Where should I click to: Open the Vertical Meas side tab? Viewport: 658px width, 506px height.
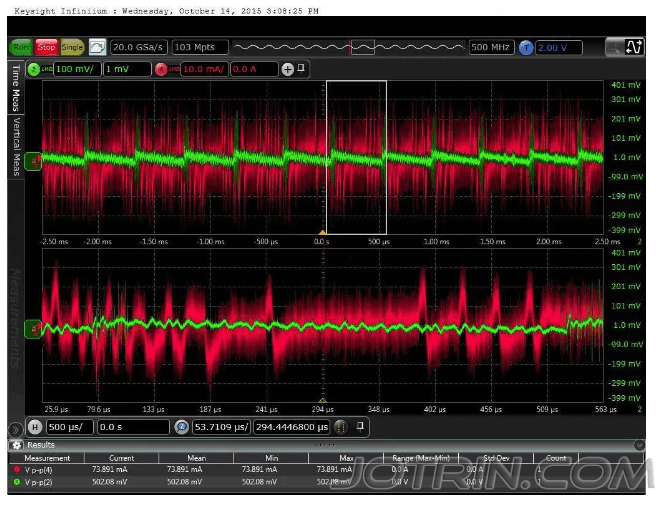16,146
